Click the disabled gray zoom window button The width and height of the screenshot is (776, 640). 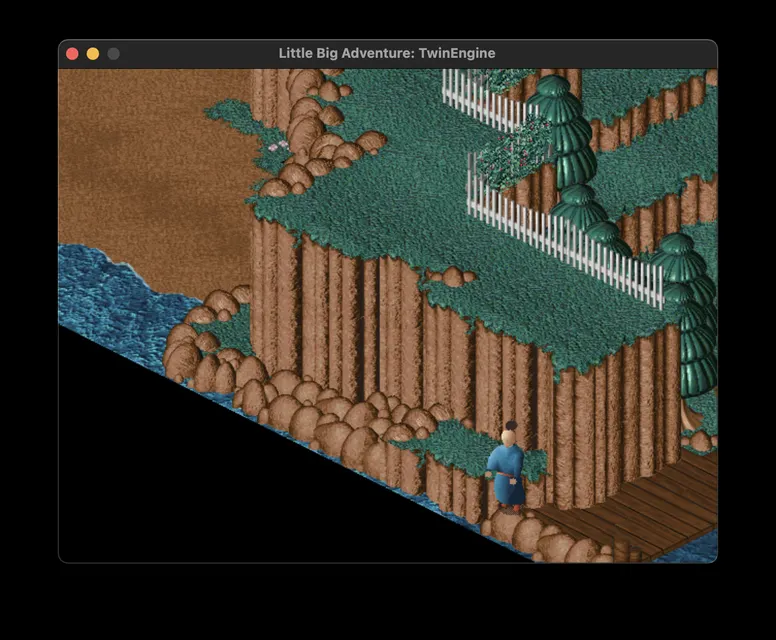coord(113,53)
